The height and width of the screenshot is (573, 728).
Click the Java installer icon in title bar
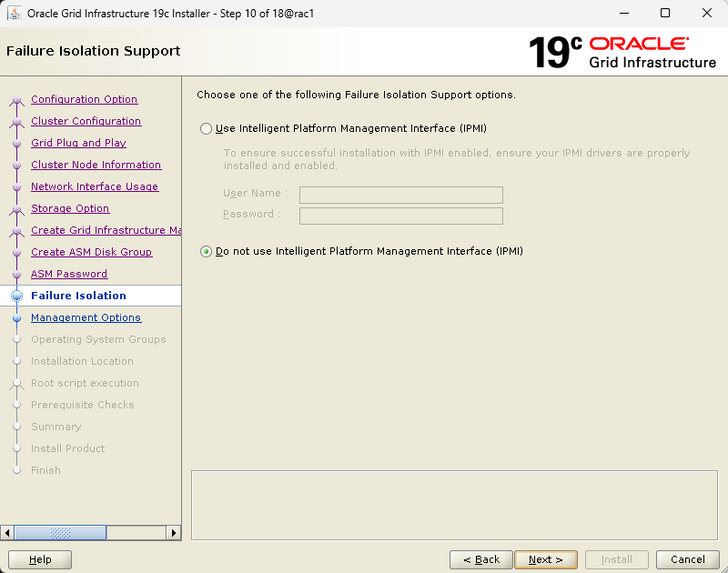[15, 13]
